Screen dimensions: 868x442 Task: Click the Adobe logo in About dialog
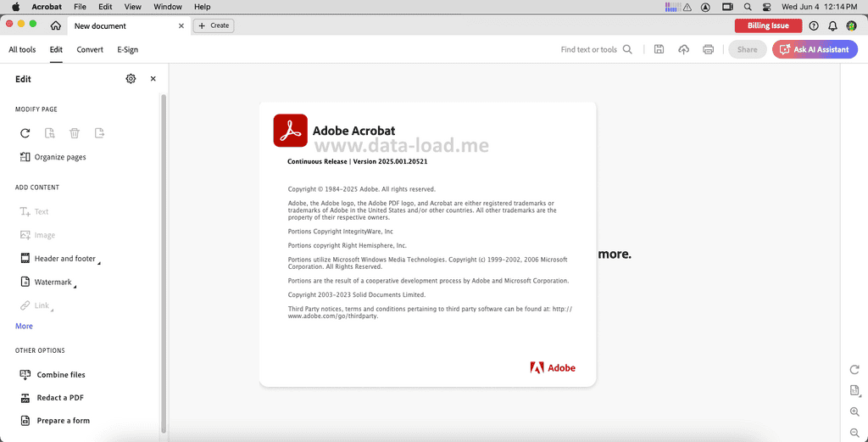[553, 368]
